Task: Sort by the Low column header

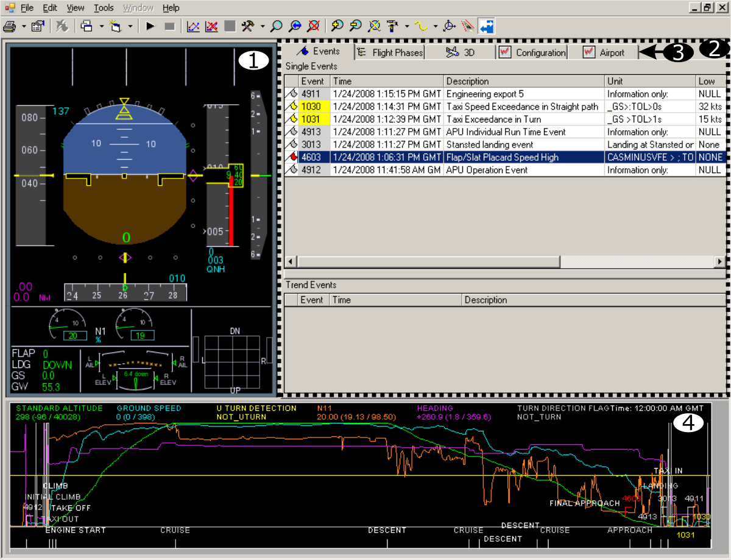Action: [711, 81]
